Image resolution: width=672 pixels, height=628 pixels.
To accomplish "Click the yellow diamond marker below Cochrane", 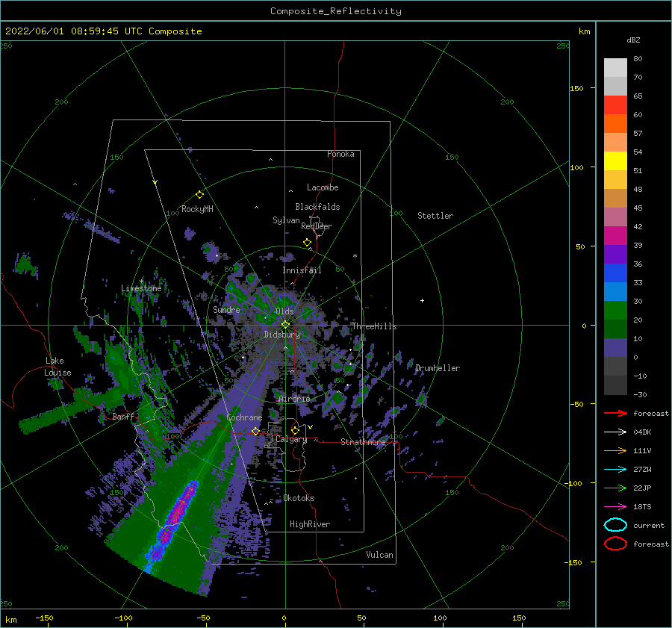I will 256,431.
